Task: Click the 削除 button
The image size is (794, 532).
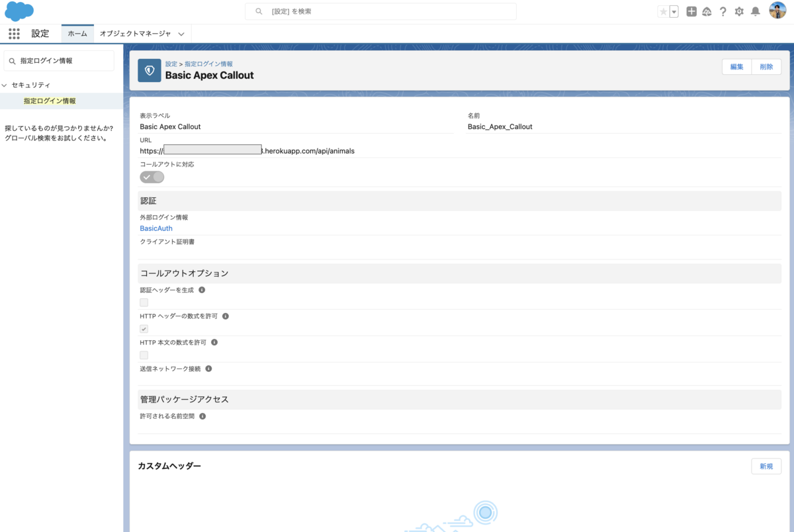Action: tap(766, 67)
